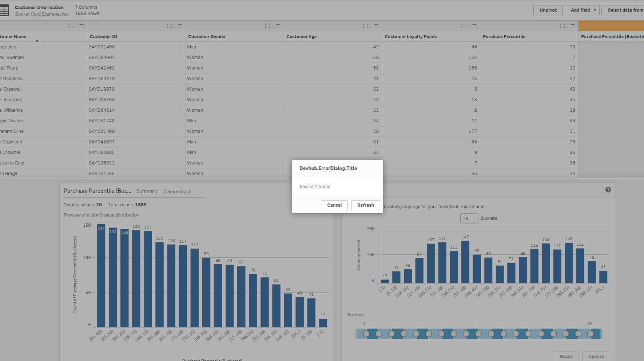Screen dimensions: 644x361
Task: Click the 1889 Rows label
Action: 87,13
